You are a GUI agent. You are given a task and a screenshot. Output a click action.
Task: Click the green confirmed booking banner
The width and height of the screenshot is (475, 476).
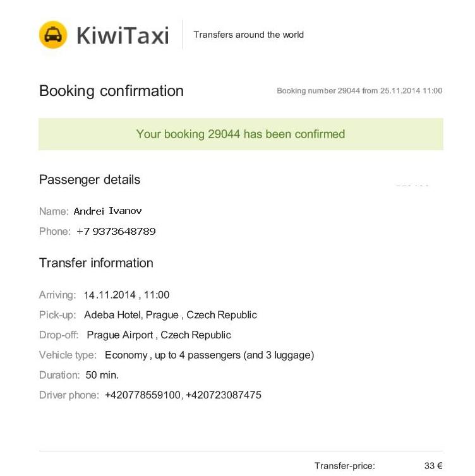click(x=241, y=134)
